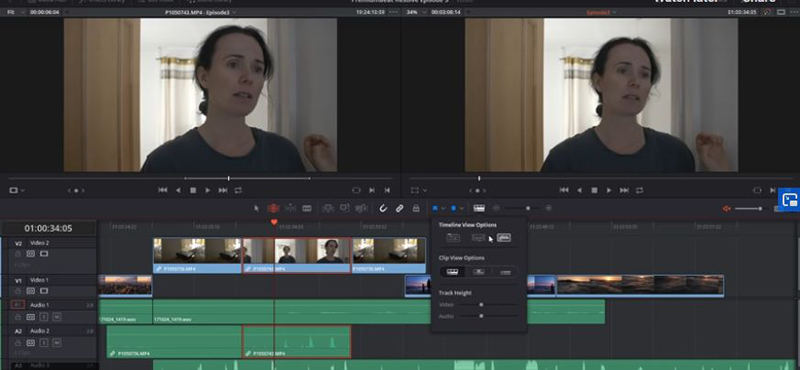
Task: Stop playback in source viewer
Action: [193, 190]
